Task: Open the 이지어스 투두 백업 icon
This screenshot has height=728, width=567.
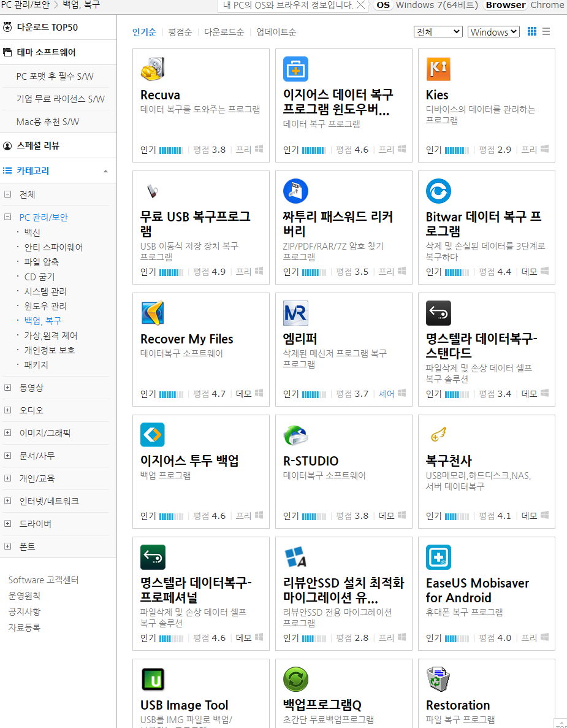Action: point(153,435)
